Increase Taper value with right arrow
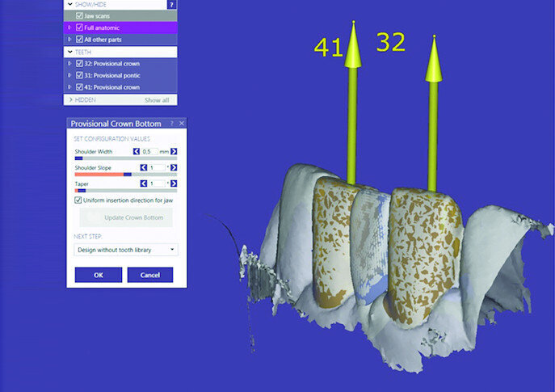Screen dimensions: 555x392 point(174,184)
